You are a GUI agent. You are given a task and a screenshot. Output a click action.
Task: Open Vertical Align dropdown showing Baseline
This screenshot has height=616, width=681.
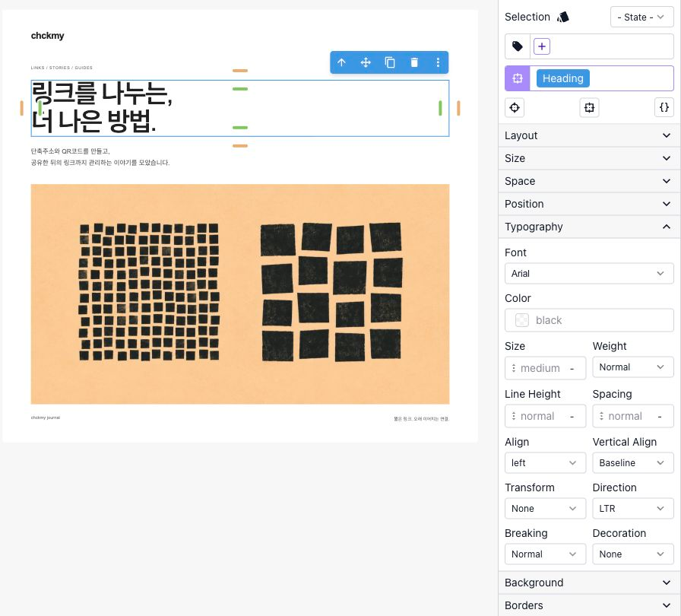pyautogui.click(x=633, y=462)
